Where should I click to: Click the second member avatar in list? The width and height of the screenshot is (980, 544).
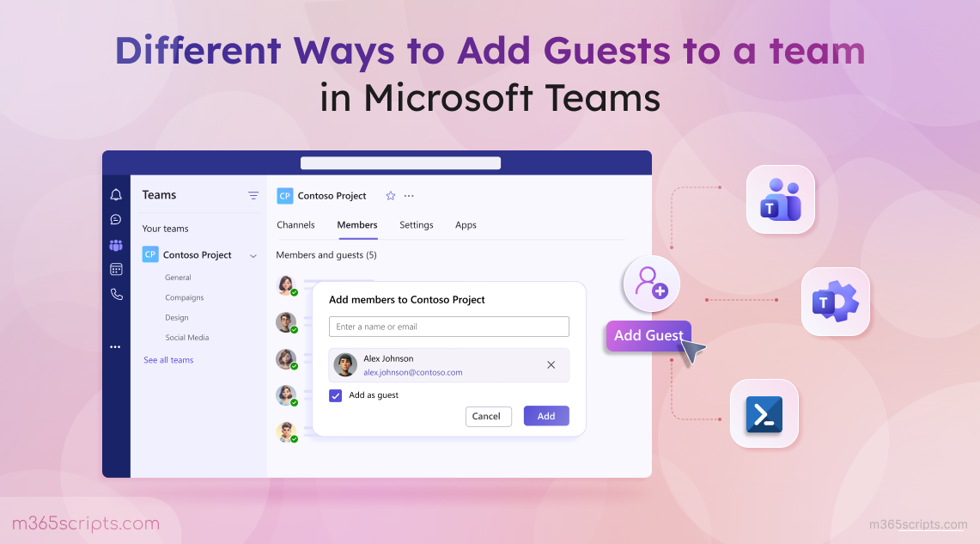click(x=286, y=322)
